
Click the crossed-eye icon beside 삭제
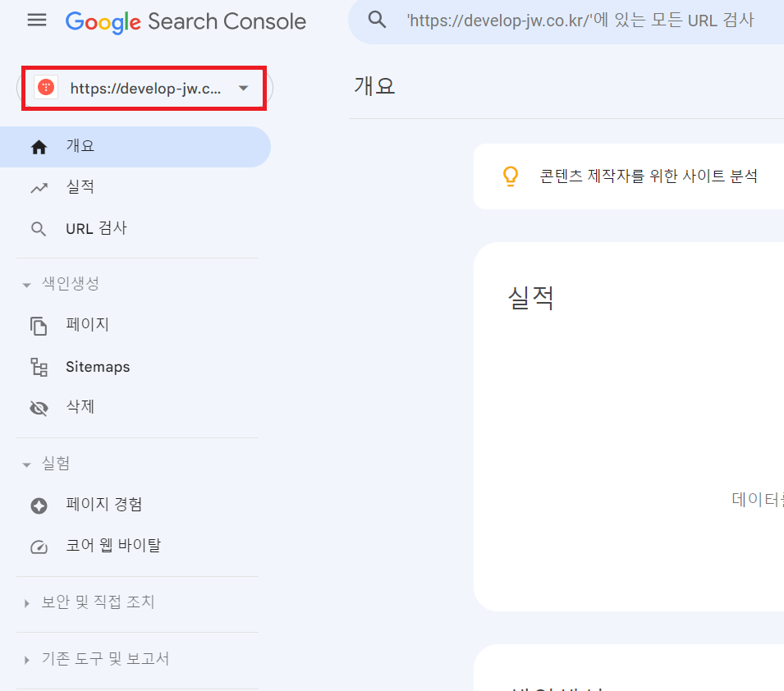coord(39,408)
